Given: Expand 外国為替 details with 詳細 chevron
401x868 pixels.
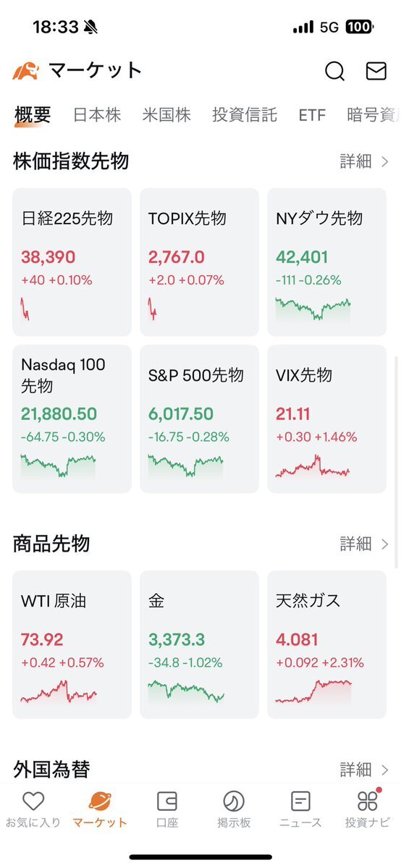Looking at the screenshot, I should click(364, 770).
